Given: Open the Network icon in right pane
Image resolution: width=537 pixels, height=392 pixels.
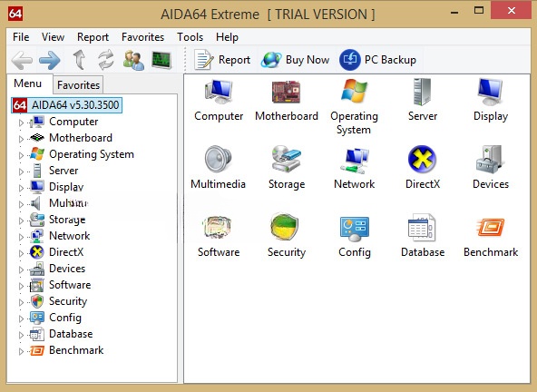Looking at the screenshot, I should coord(355,160).
